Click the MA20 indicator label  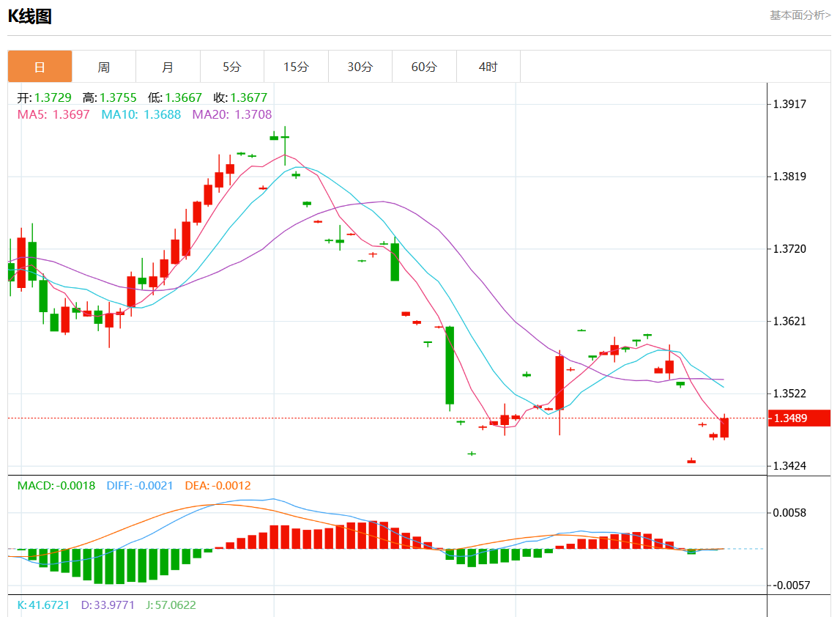(231, 114)
